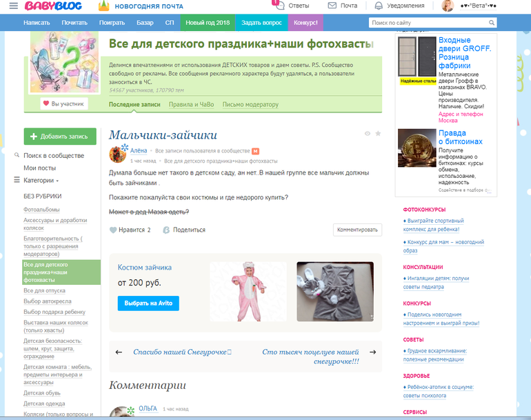Click the author Алёна's avatar
The height and width of the screenshot is (420, 531).
(117, 154)
